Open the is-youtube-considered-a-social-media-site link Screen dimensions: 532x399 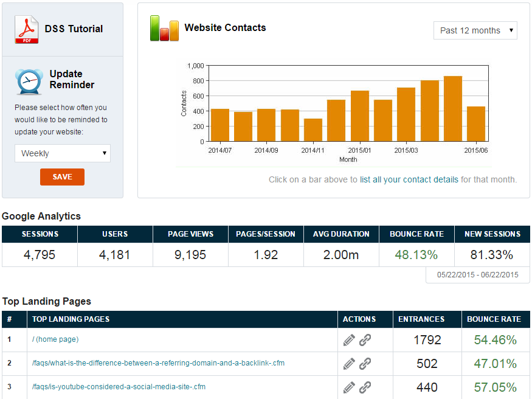pos(119,386)
